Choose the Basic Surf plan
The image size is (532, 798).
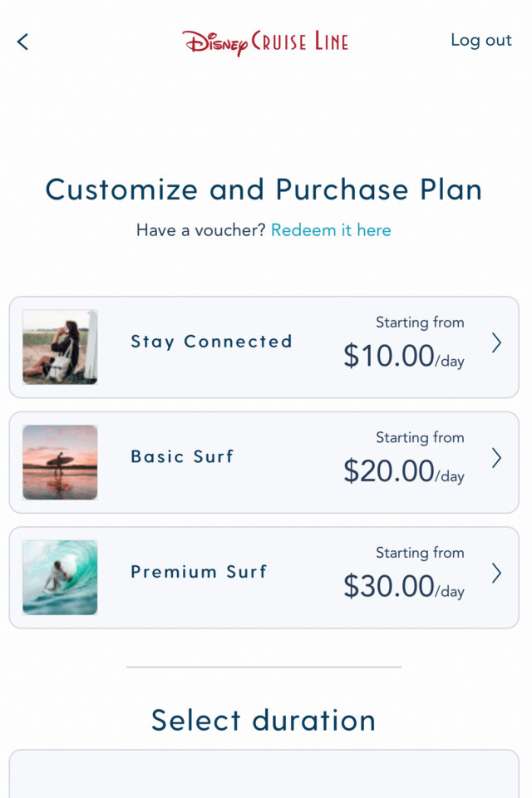181,456
